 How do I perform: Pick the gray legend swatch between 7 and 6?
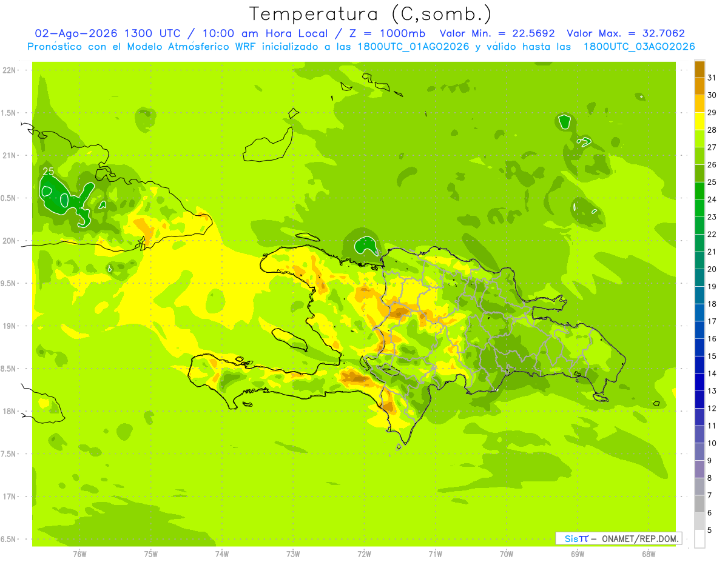[699, 504]
